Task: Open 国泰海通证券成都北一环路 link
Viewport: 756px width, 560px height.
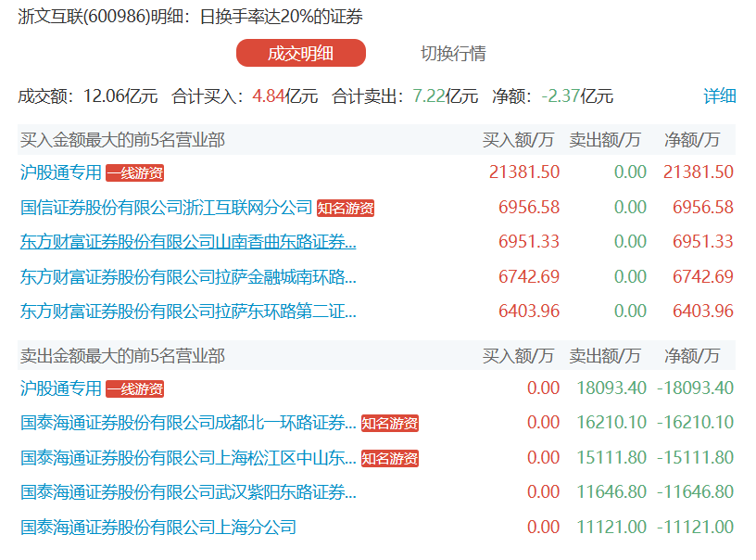Action: 188,423
